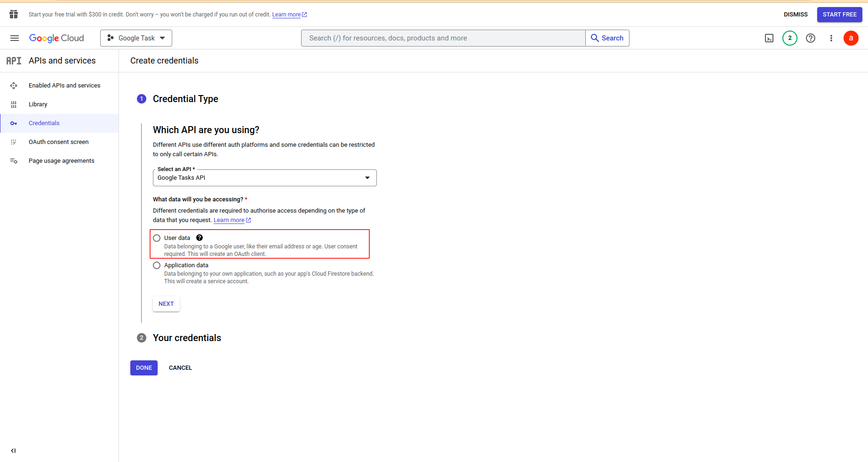Click the CANCEL button
This screenshot has height=462, width=868.
180,368
